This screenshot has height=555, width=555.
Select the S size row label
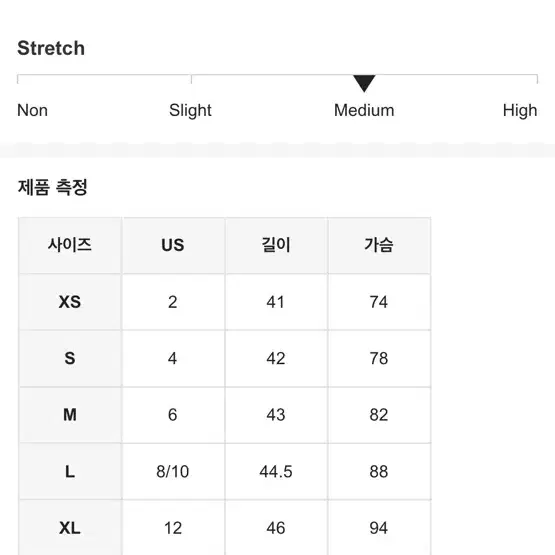70,358
